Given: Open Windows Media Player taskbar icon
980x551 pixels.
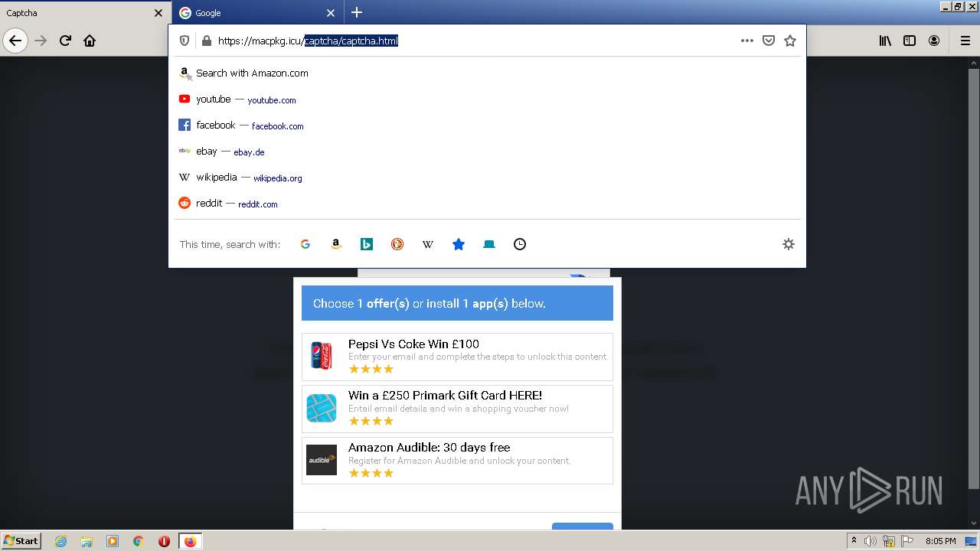Looking at the screenshot, I should (113, 541).
